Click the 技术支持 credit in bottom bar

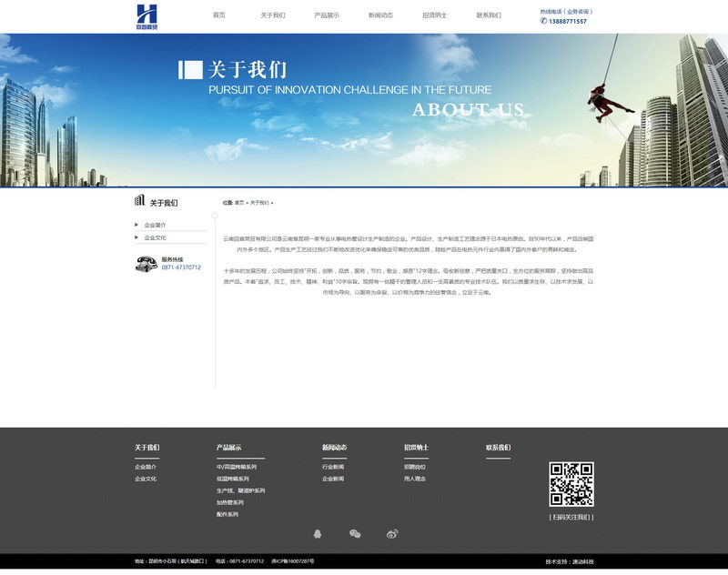click(570, 561)
